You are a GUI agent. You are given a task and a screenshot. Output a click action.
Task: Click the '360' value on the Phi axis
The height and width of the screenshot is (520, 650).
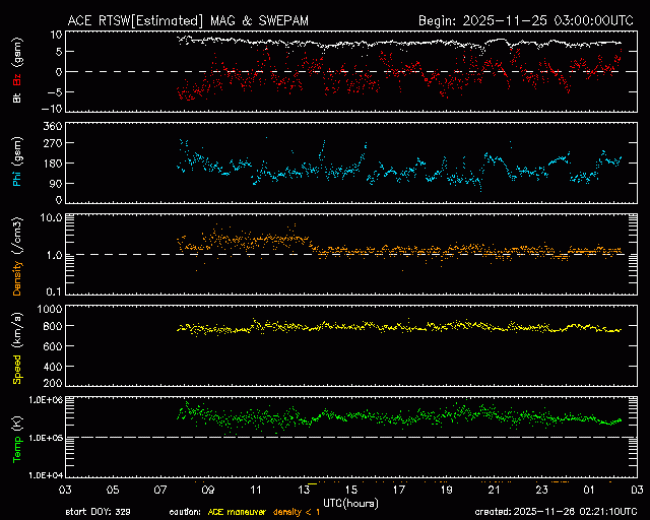[x=52, y=126]
